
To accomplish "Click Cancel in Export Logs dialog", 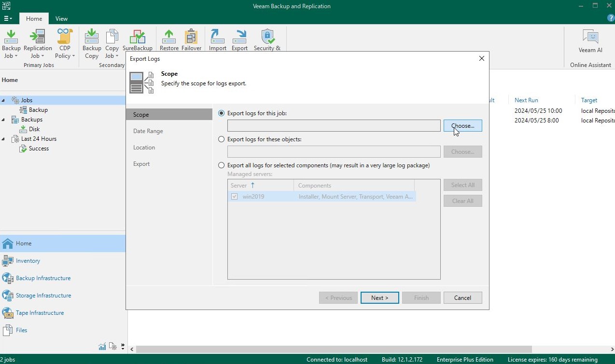I will (x=462, y=298).
